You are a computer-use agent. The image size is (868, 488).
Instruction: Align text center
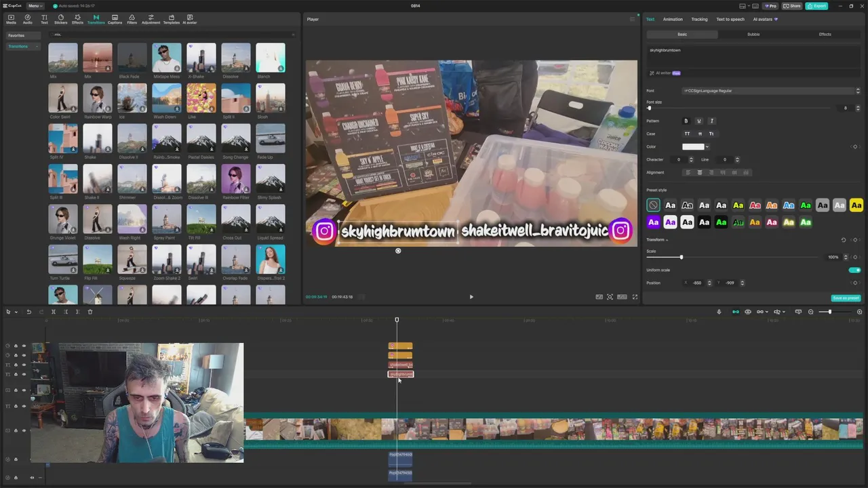click(700, 173)
